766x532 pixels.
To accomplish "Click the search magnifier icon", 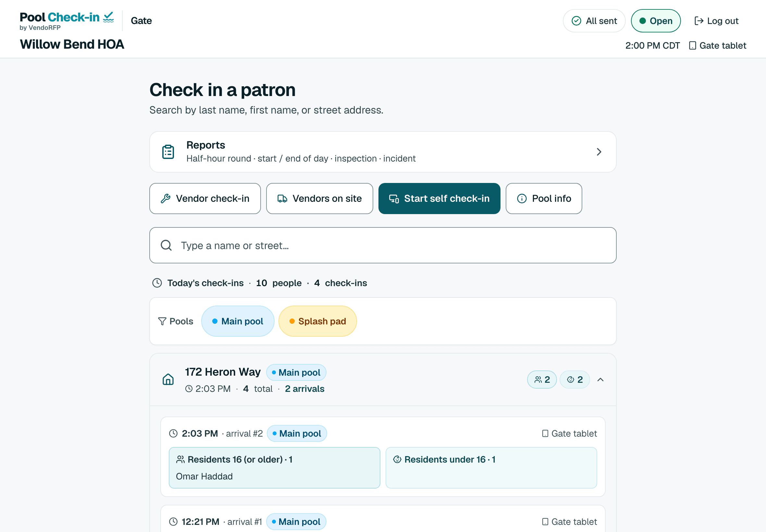I will click(x=166, y=246).
